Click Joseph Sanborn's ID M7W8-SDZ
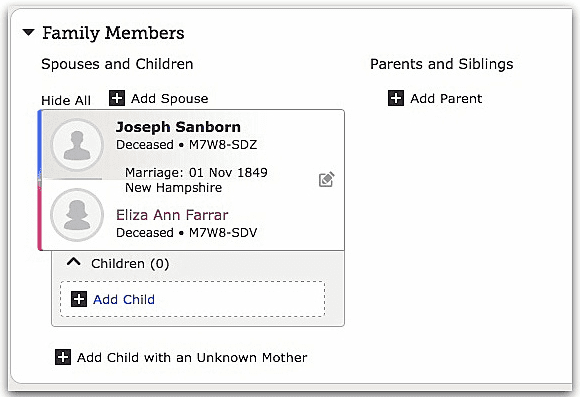Image resolution: width=580 pixels, height=397 pixels. pyautogui.click(x=223, y=144)
